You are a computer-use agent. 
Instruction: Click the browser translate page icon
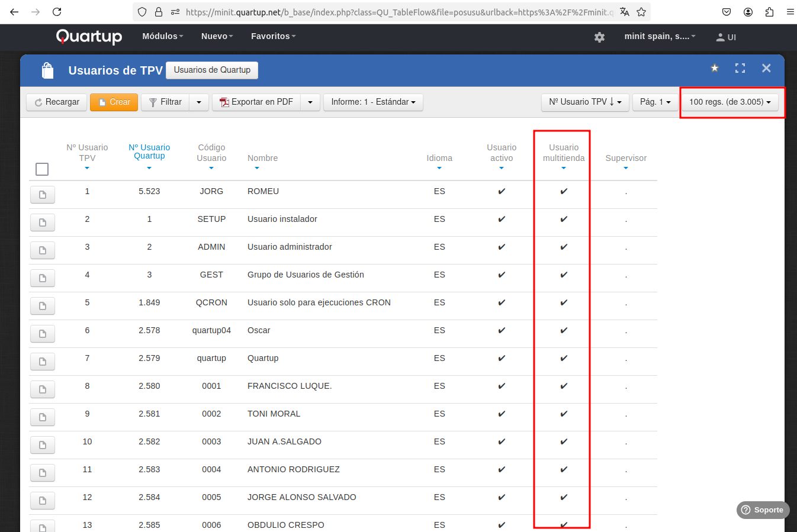(625, 12)
